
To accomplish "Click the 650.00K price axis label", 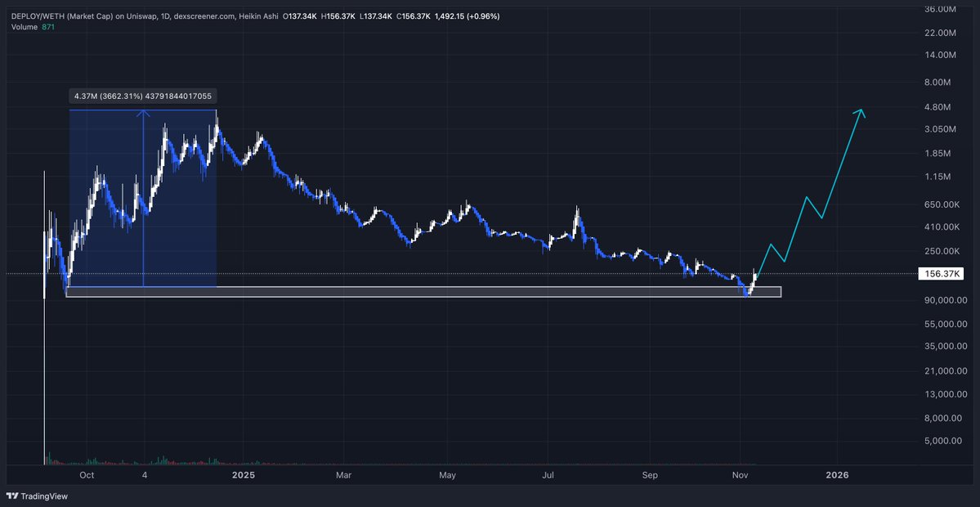I will click(x=942, y=204).
